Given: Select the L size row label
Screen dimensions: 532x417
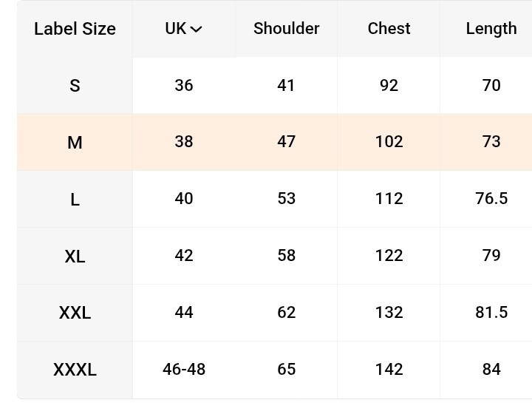Looking at the screenshot, I should pyautogui.click(x=75, y=200).
